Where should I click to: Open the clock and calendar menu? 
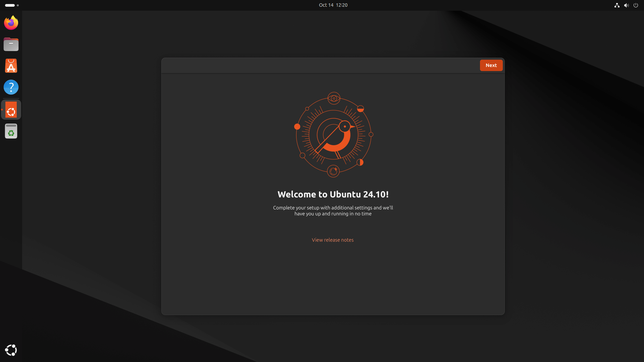[x=333, y=5]
